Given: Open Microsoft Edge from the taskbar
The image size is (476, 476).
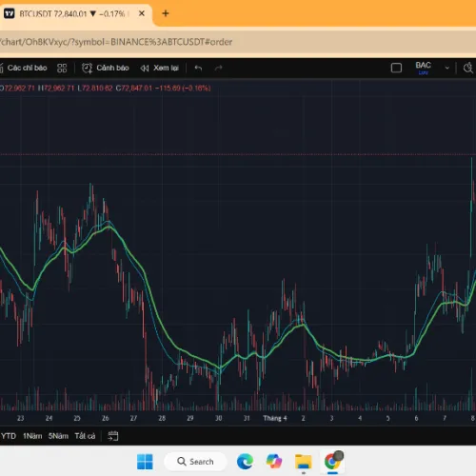Looking at the screenshot, I should tap(245, 462).
